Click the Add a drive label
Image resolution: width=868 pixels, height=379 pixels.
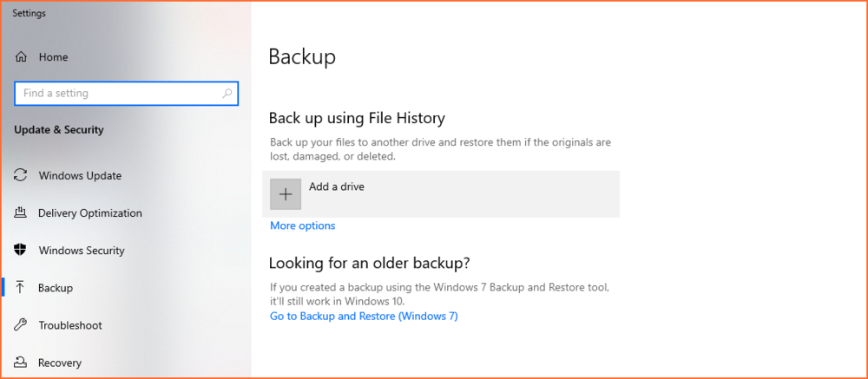[337, 187]
